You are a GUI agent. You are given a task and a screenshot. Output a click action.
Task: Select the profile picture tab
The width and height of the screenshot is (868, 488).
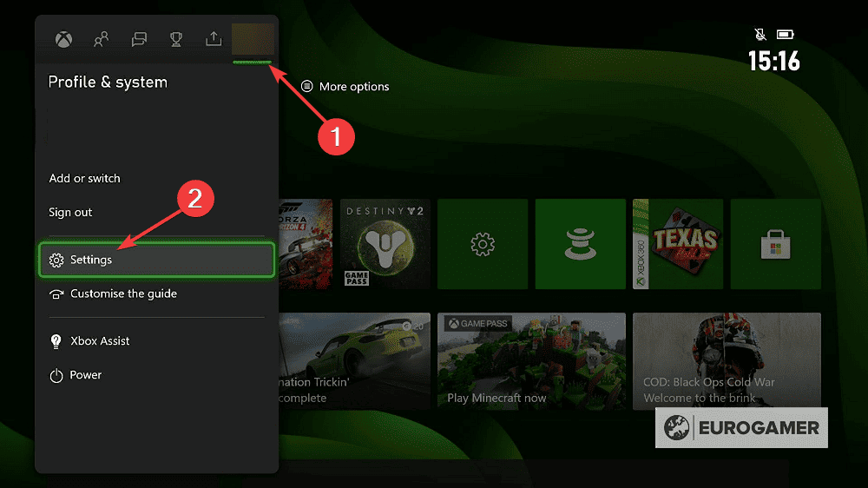253,40
